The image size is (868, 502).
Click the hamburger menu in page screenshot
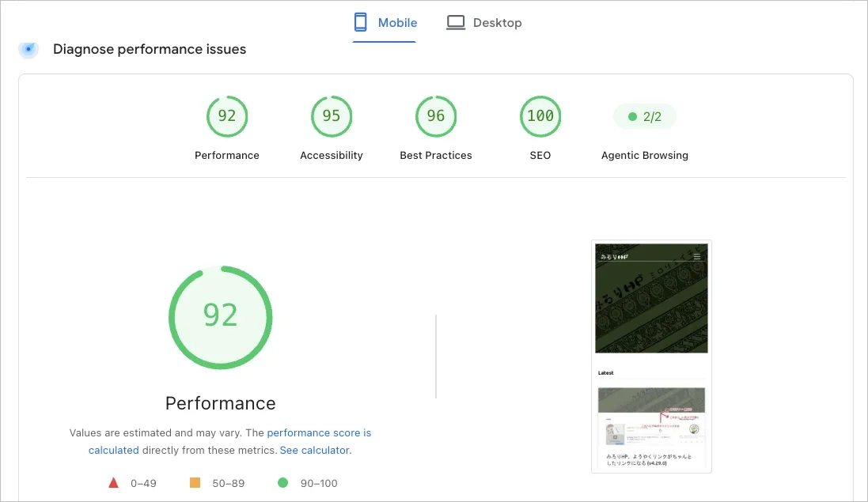click(x=697, y=256)
